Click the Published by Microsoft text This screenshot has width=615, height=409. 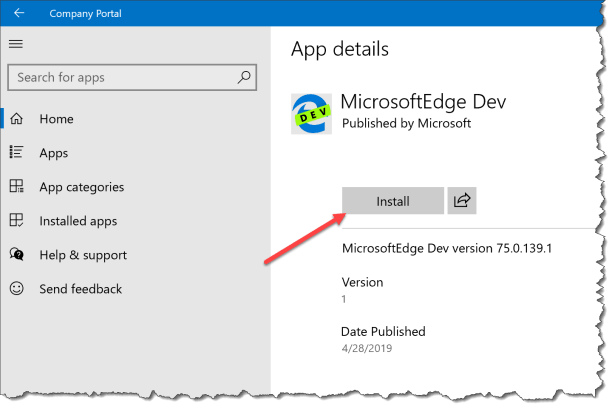click(406, 123)
